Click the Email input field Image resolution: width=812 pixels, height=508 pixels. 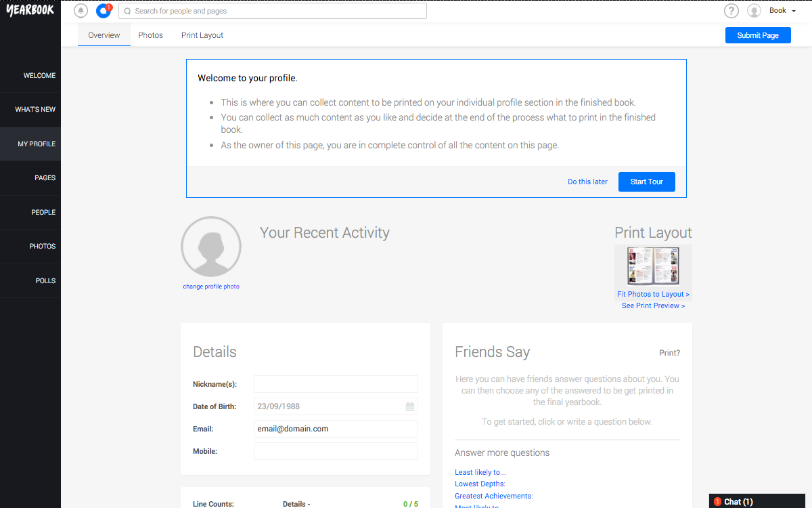336,429
